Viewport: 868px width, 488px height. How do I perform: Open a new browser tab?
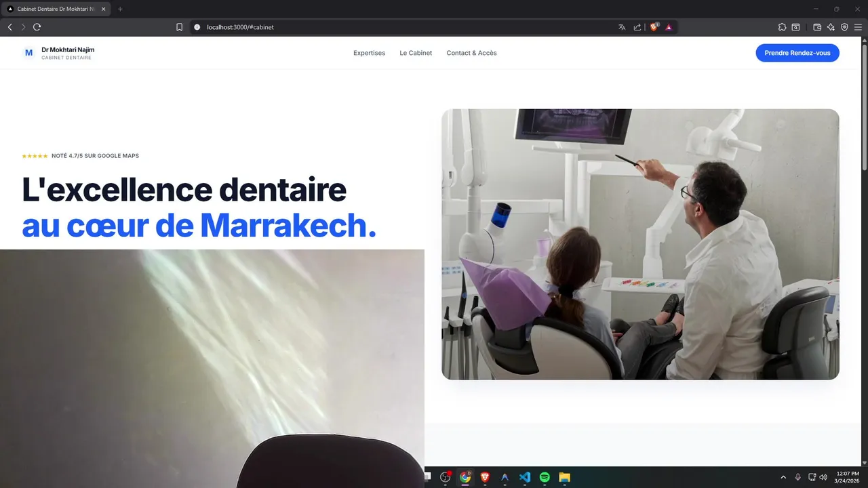click(x=120, y=9)
